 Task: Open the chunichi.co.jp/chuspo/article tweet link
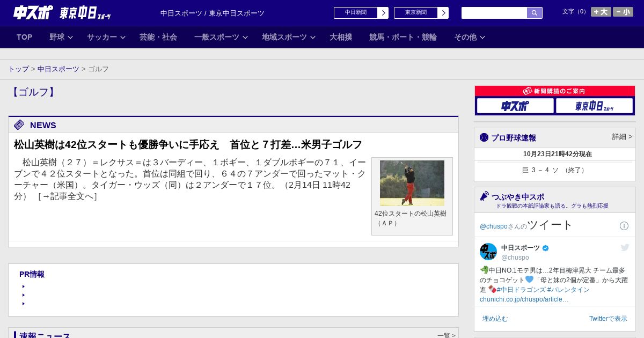[x=524, y=299]
